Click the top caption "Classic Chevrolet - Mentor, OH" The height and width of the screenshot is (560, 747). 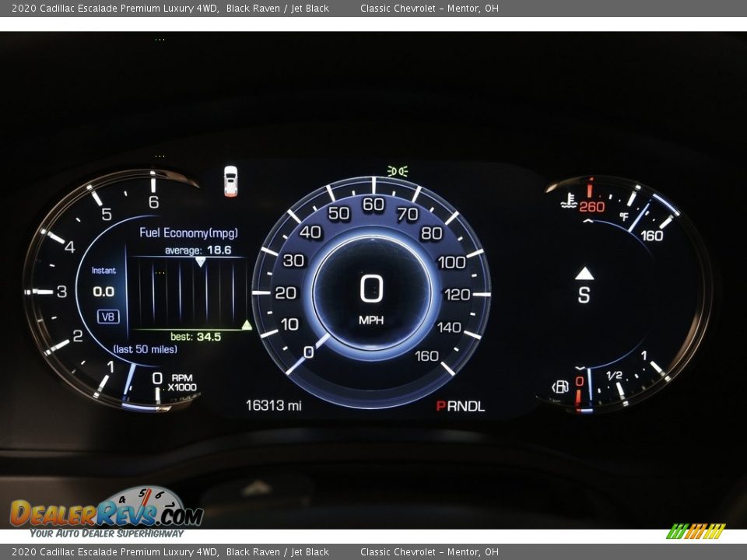[430, 8]
